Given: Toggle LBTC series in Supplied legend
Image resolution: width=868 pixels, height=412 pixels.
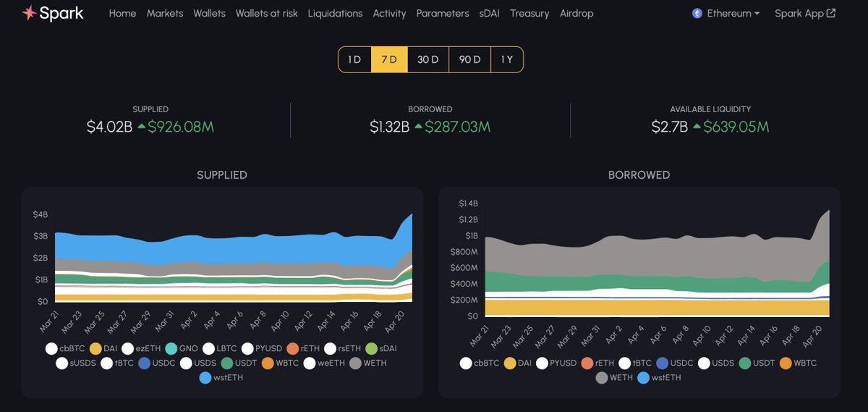Looking at the screenshot, I should click(220, 348).
